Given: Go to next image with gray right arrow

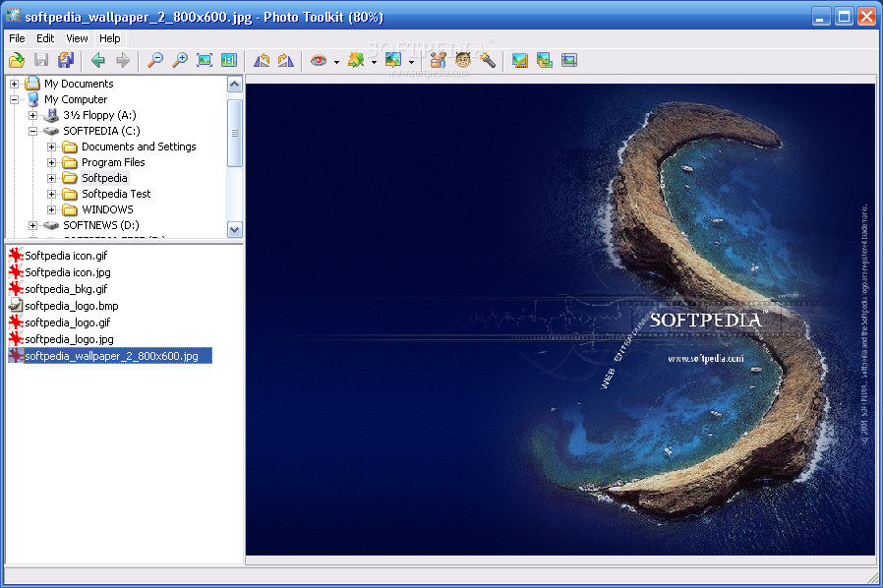Looking at the screenshot, I should (x=123, y=60).
